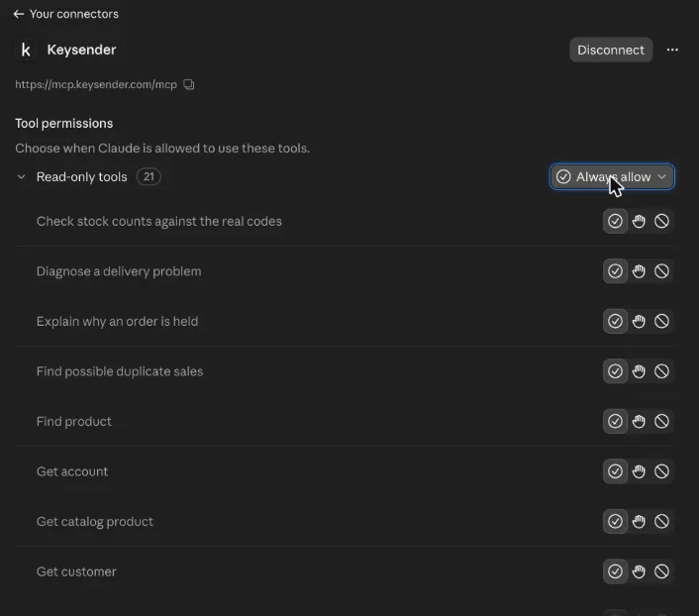Always allow Explain why an order is held
This screenshot has height=616, width=699.
615,321
